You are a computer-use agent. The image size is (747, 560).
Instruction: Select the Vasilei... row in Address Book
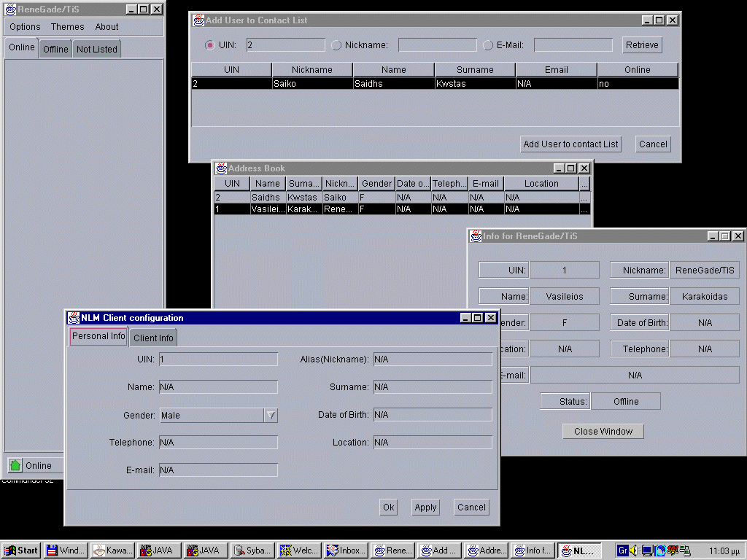(x=402, y=209)
